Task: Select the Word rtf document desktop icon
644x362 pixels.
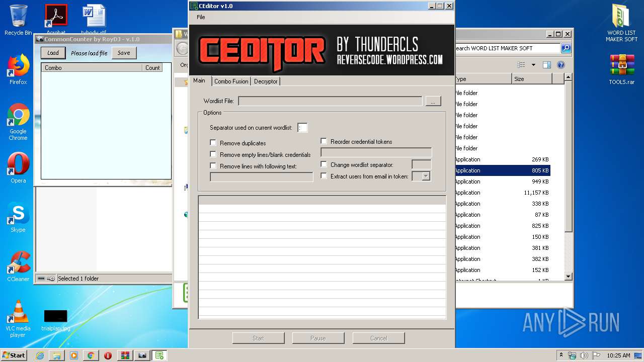Action: coord(94,20)
